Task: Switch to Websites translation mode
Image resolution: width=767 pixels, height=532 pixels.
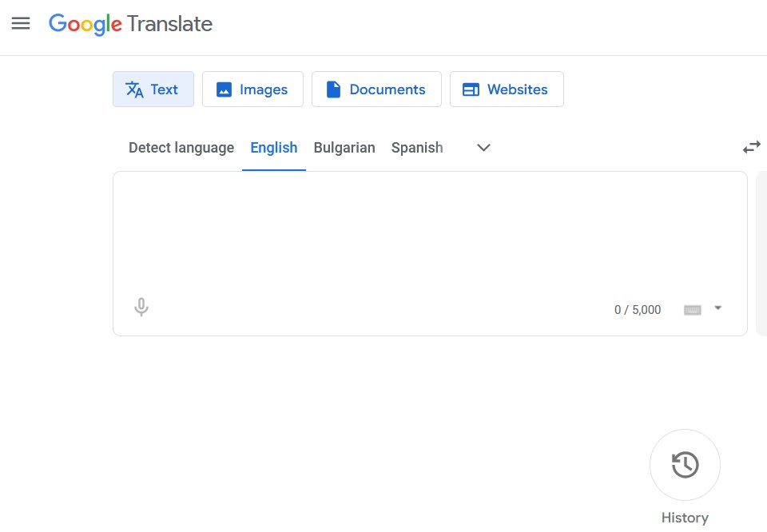Action: [507, 89]
